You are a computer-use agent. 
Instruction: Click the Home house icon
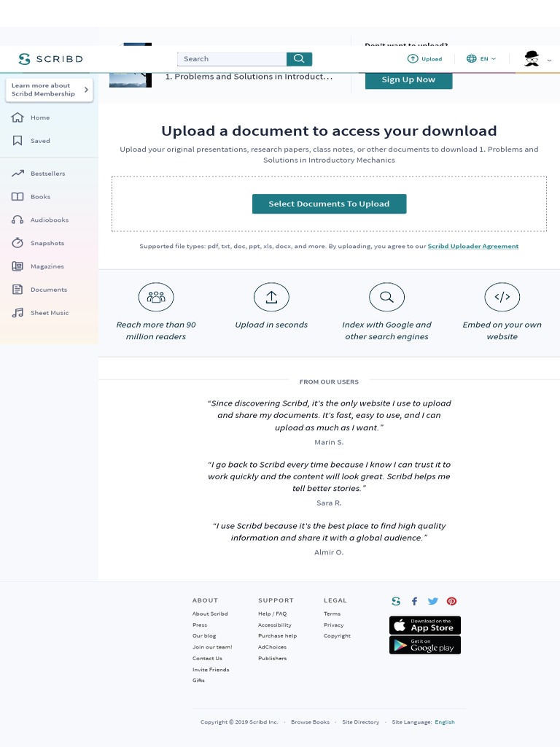coord(17,117)
